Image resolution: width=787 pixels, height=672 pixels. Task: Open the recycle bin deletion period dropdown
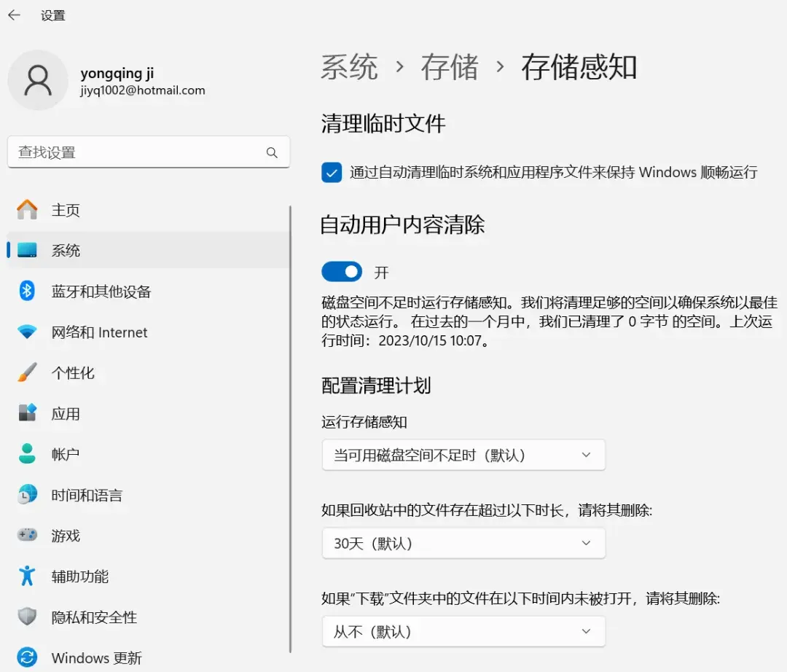click(x=463, y=543)
